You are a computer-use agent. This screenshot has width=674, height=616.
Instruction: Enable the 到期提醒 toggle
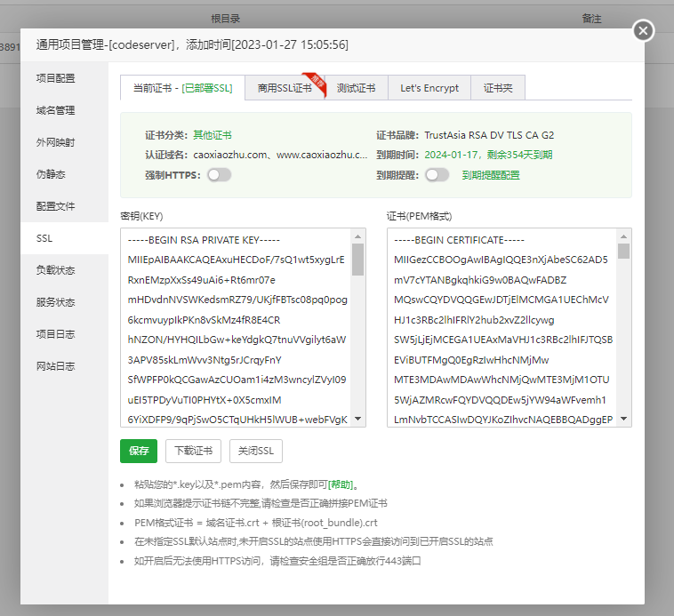tap(437, 175)
